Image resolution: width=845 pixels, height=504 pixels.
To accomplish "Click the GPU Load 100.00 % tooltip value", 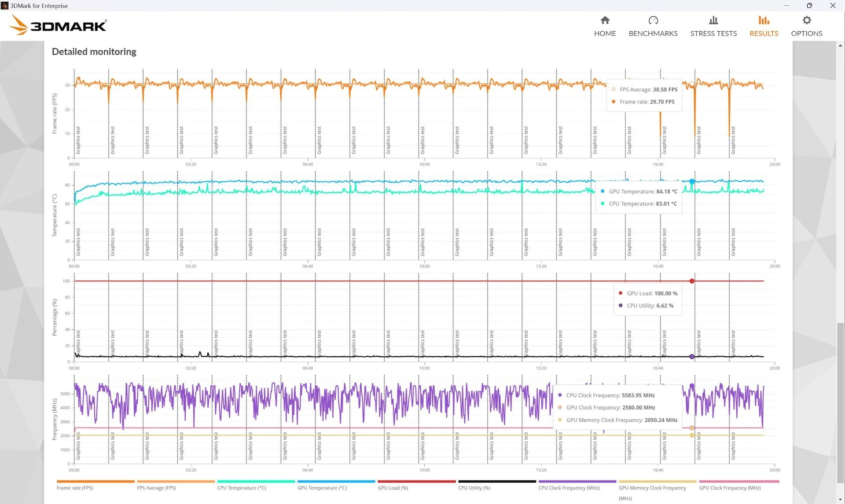I will click(x=666, y=293).
